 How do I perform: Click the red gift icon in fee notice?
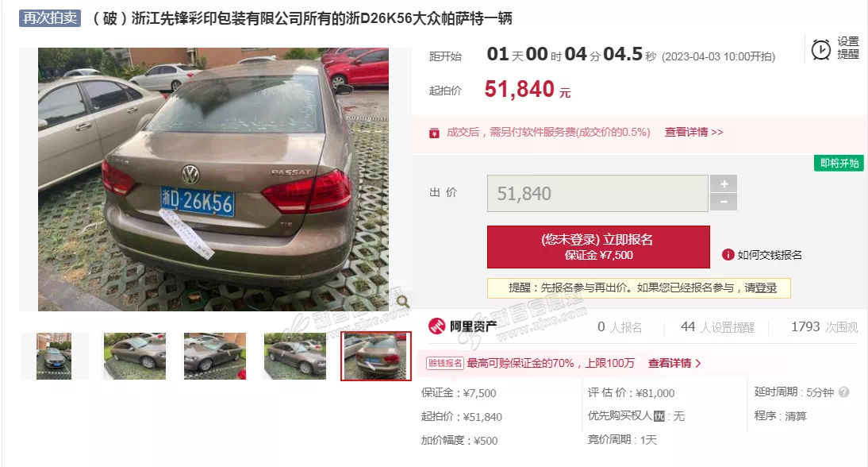[x=435, y=133]
